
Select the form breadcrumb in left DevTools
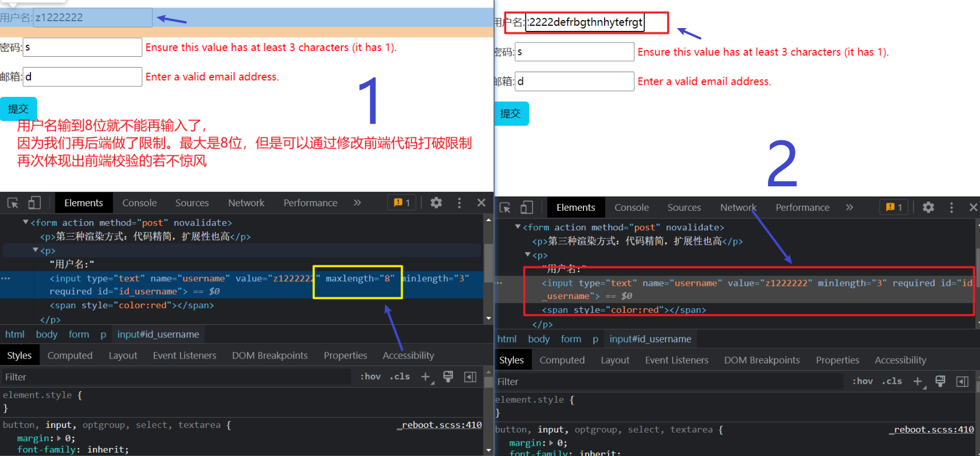click(79, 335)
